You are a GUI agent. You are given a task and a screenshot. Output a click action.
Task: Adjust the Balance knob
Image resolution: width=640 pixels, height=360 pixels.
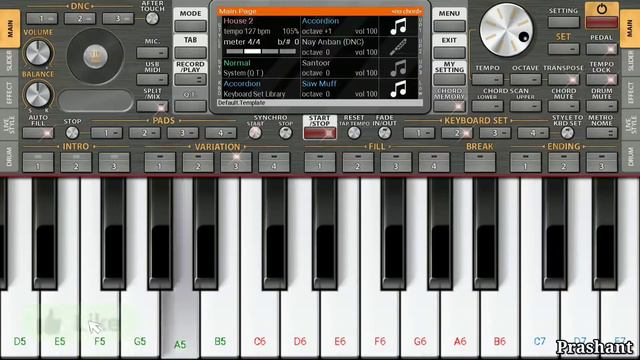pyautogui.click(x=38, y=95)
